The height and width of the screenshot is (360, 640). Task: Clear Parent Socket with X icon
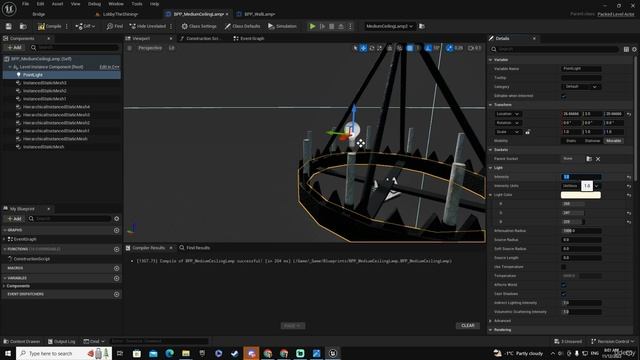tap(598, 159)
